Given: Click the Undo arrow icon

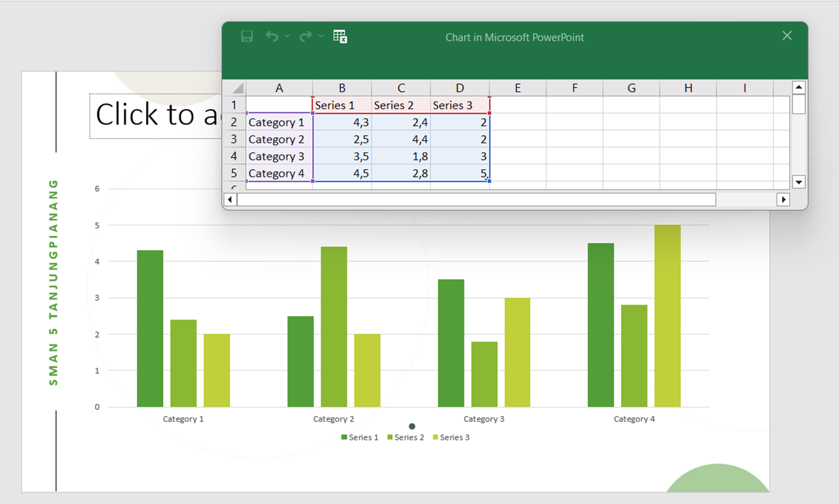Looking at the screenshot, I should 272,36.
